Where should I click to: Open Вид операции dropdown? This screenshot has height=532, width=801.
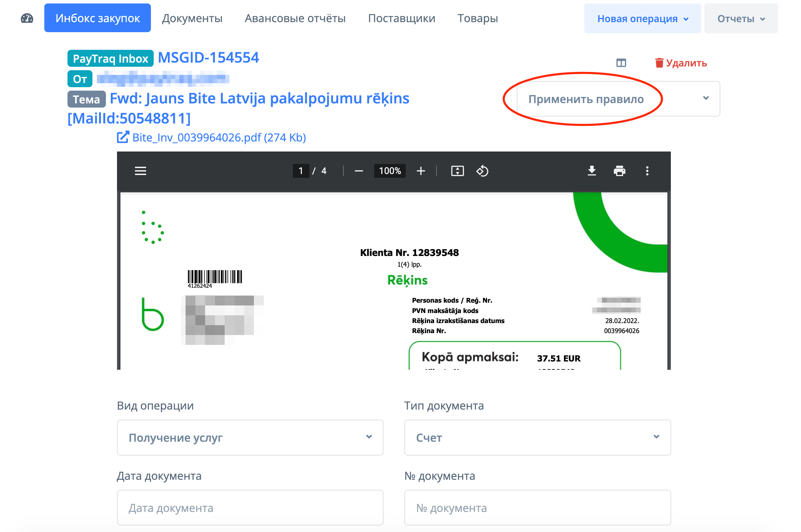point(250,438)
